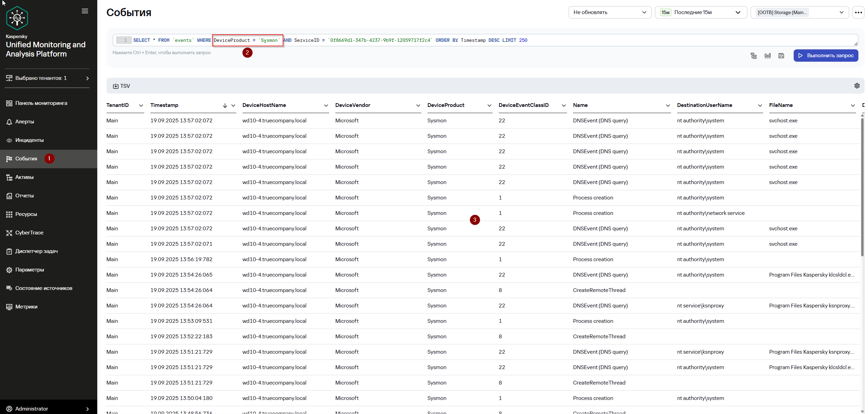Click the hamburger menu icon in sidebar
Screen dimensions: 868x414
pyautogui.click(x=85, y=11)
